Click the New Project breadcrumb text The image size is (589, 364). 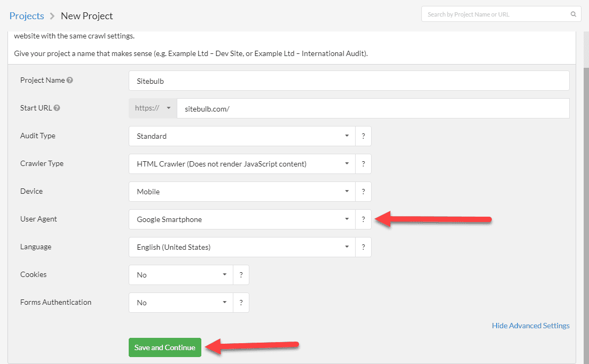pyautogui.click(x=87, y=16)
